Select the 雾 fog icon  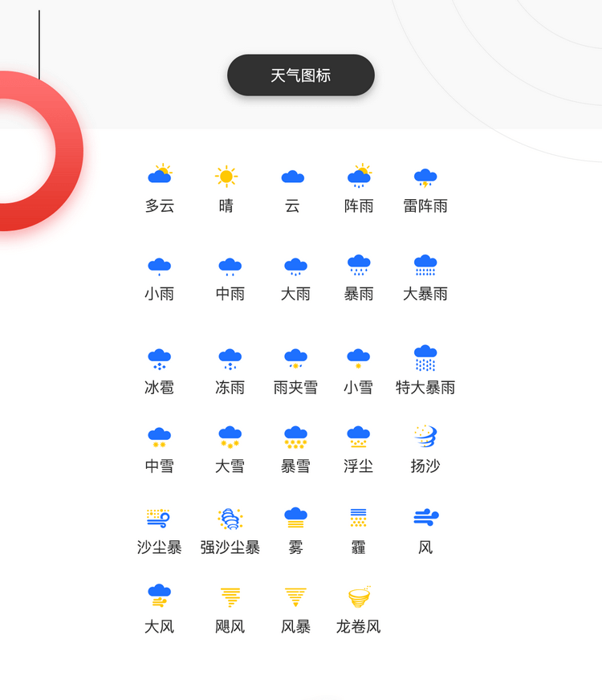tap(296, 518)
